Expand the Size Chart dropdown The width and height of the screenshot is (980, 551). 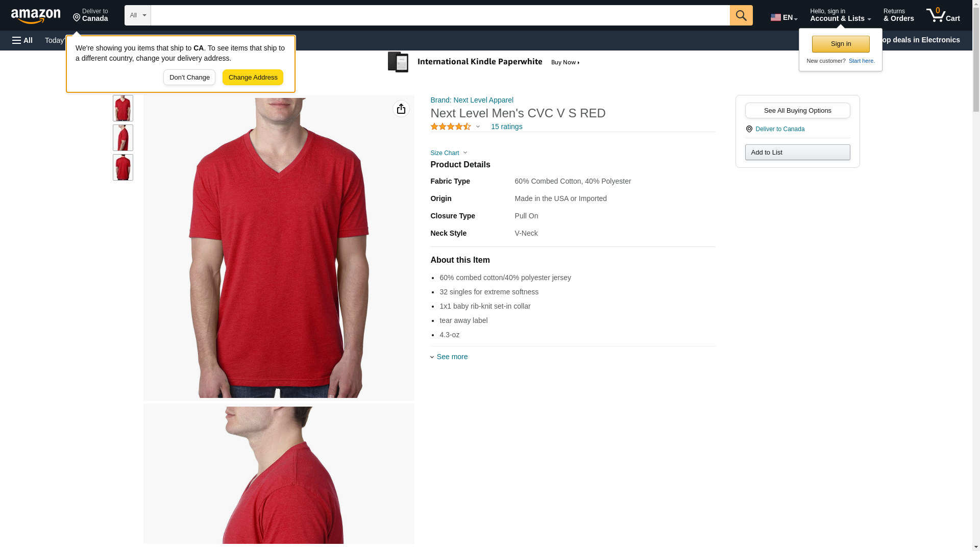449,153
